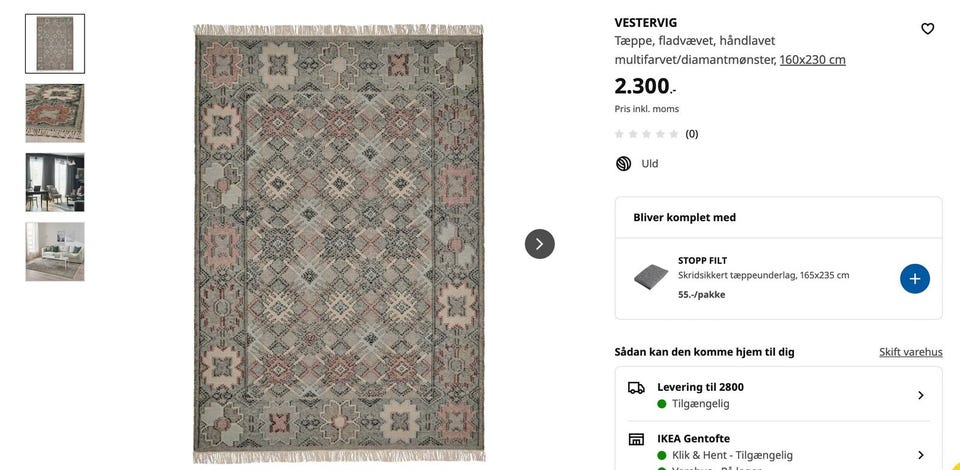
Task: Click the IKEA Gentofte store icon
Action: [636, 439]
